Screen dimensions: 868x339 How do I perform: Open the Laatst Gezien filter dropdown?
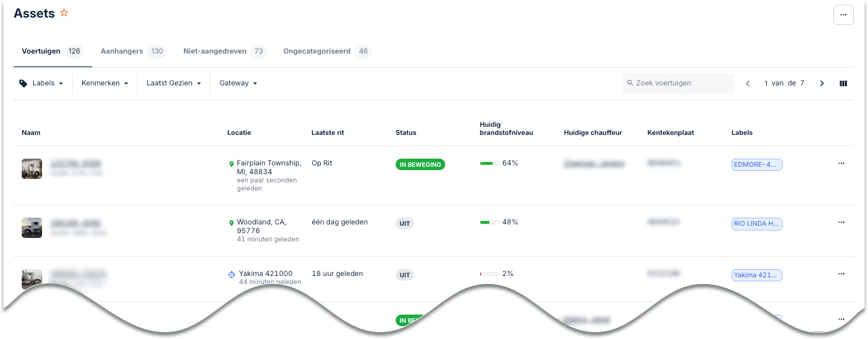(174, 83)
